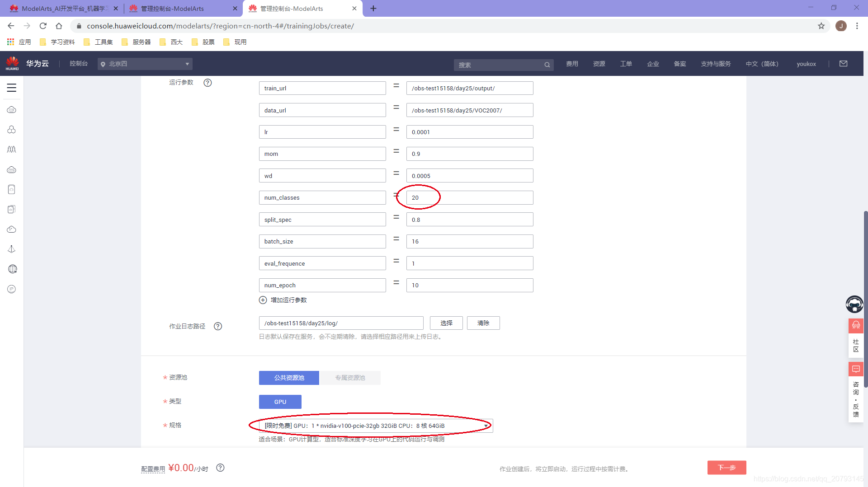Click the Huawei Cloud logo
The image size is (868, 487).
(x=12, y=63)
